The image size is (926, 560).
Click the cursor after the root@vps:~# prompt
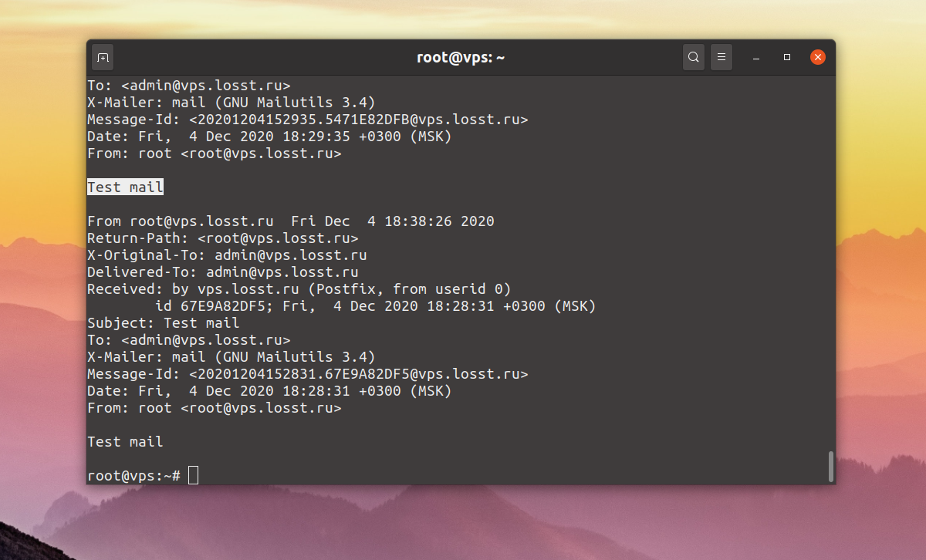click(194, 475)
